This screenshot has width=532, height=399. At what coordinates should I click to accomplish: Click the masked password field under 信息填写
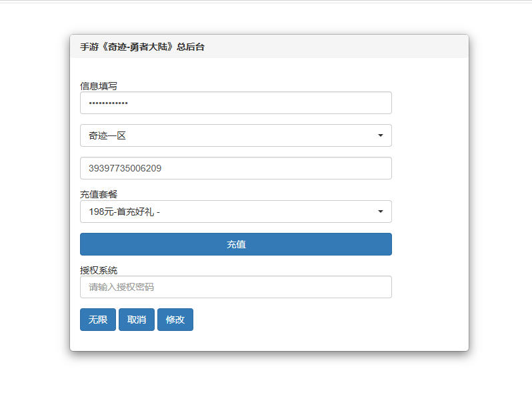[x=235, y=103]
